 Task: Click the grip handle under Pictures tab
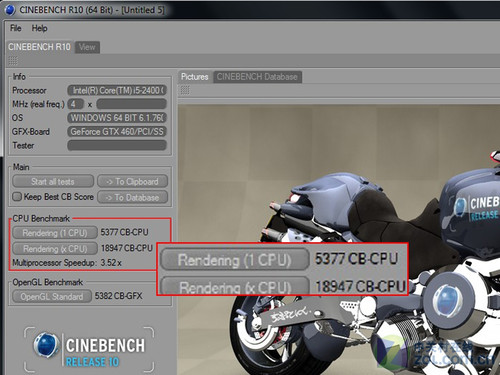click(x=185, y=90)
